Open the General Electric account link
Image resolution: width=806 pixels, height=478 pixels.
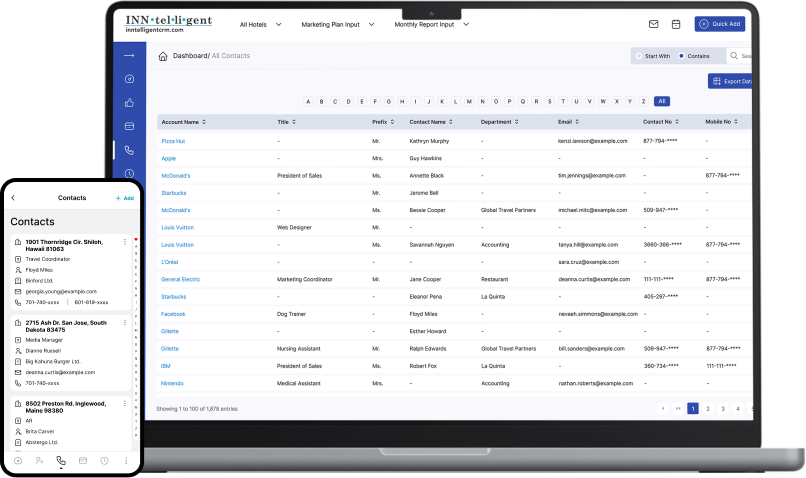click(180, 280)
